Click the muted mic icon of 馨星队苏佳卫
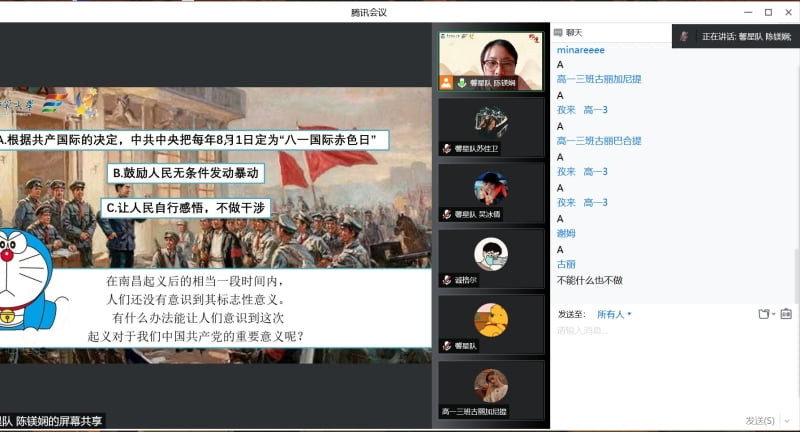Viewport: 800px width, 432px height. 447,148
